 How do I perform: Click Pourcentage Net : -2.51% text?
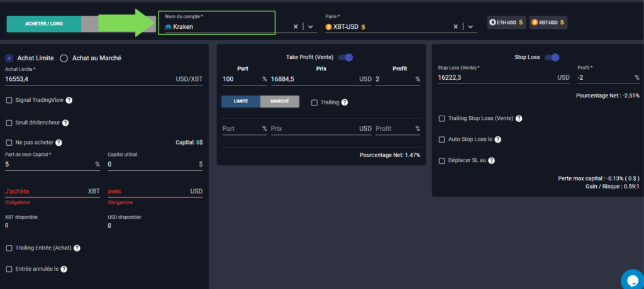(x=608, y=95)
